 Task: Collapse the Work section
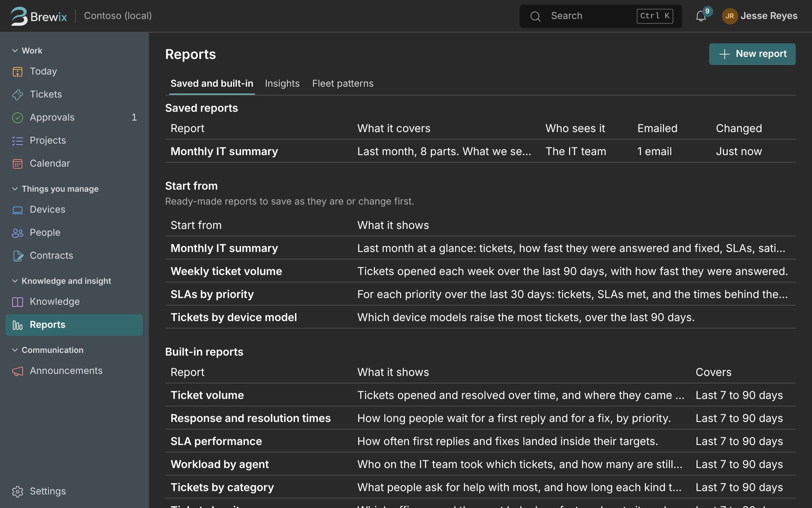27,50
